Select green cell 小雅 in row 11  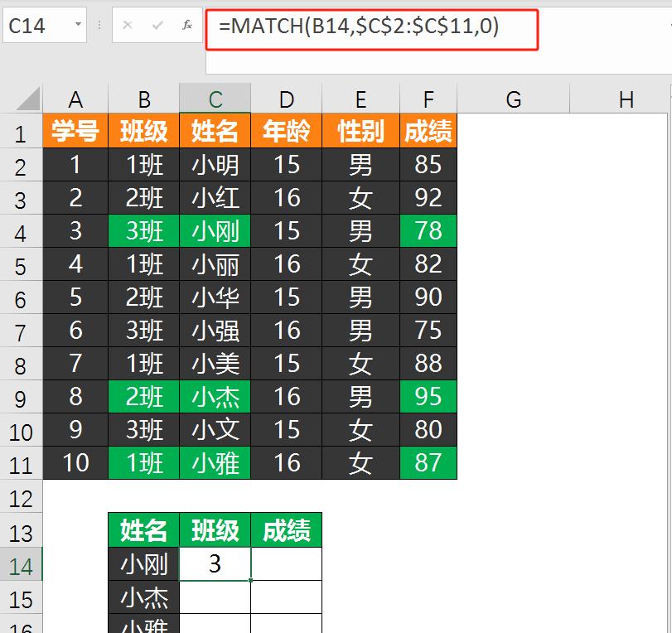click(x=215, y=463)
